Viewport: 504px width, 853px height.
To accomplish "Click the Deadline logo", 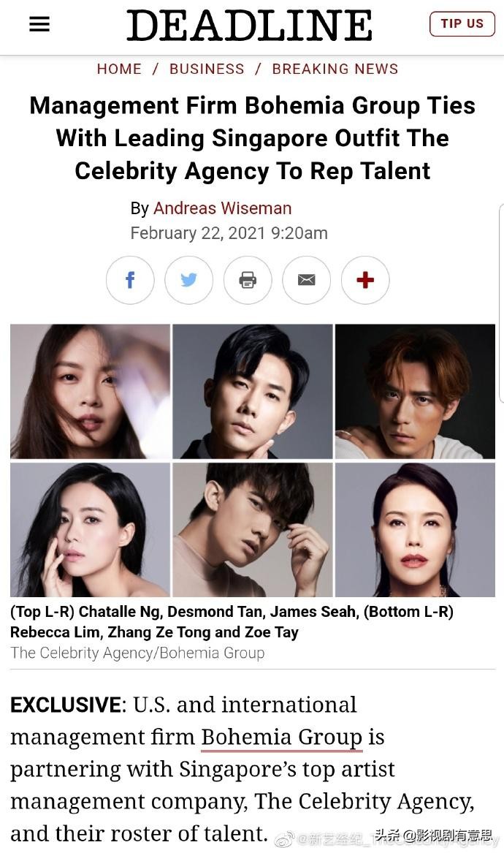I will 250,25.
